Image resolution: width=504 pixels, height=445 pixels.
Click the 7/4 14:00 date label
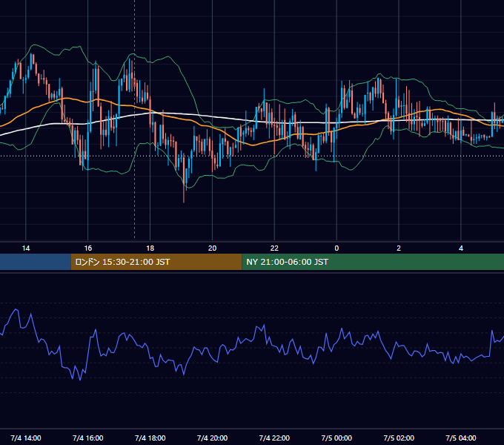26,438
